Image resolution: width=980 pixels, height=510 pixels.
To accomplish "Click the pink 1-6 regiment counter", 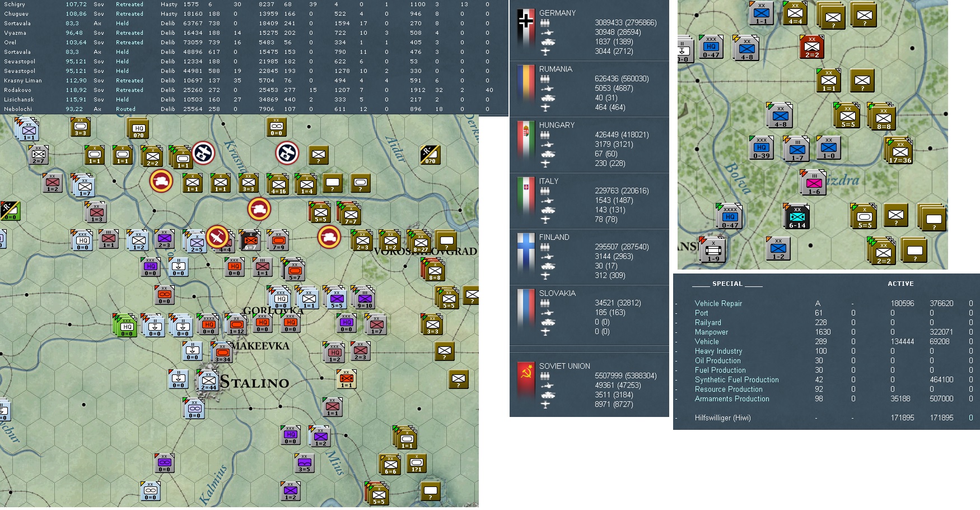I will pos(813,182).
